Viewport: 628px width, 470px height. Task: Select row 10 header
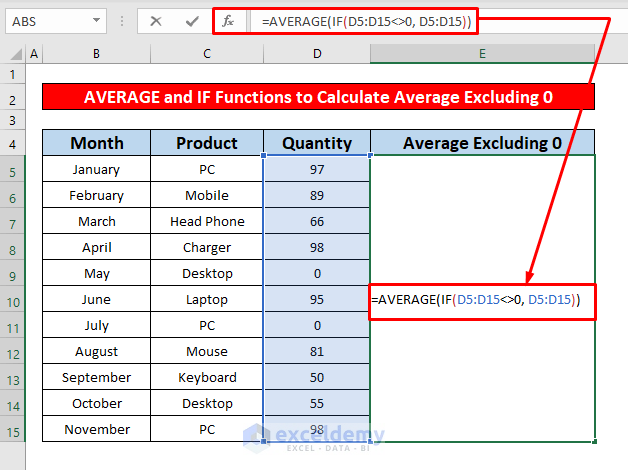(x=13, y=302)
